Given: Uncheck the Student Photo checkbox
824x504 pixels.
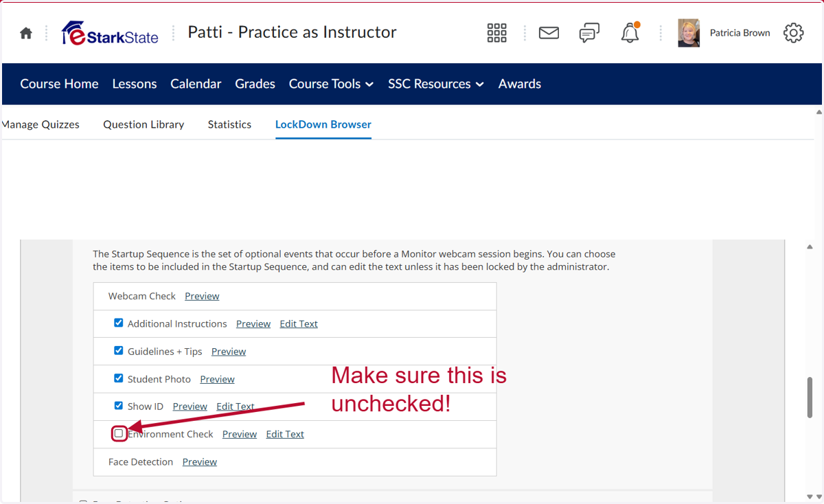Looking at the screenshot, I should (x=119, y=378).
